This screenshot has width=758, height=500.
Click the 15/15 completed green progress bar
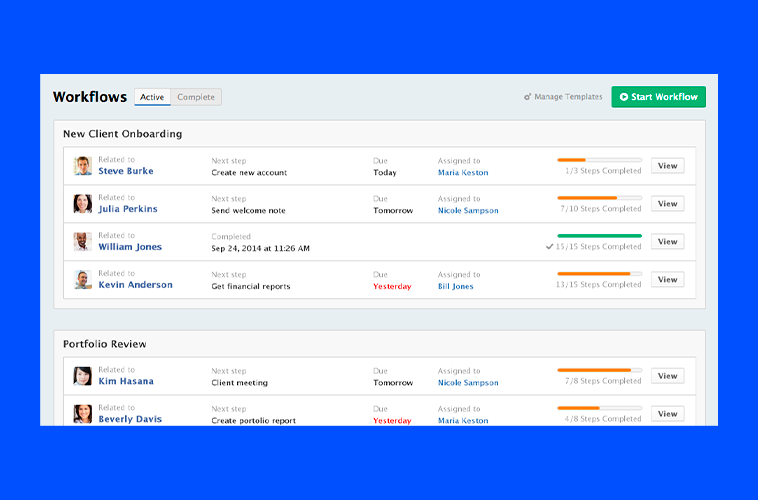(x=599, y=236)
